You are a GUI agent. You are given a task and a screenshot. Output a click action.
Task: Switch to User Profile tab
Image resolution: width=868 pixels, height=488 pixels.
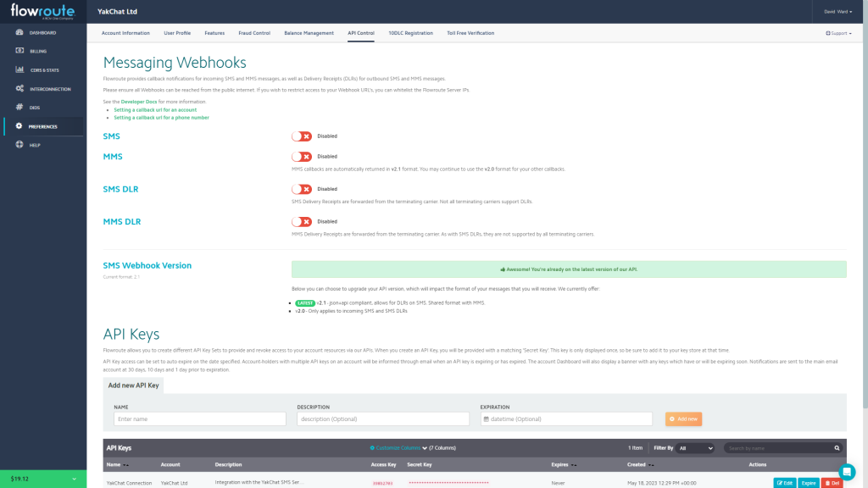click(177, 33)
